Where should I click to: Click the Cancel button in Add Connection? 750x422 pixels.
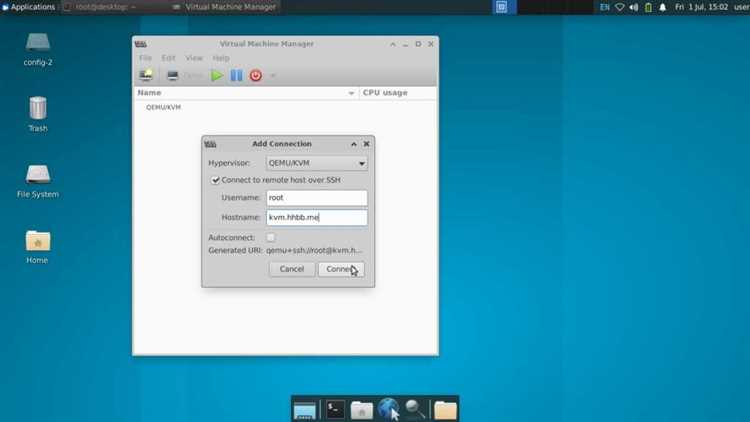click(x=292, y=269)
